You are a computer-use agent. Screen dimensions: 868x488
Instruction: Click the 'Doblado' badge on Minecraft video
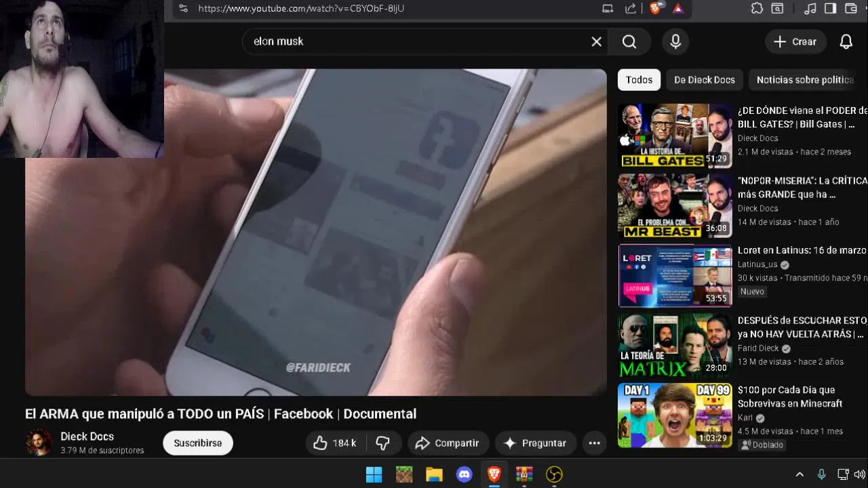[762, 445]
